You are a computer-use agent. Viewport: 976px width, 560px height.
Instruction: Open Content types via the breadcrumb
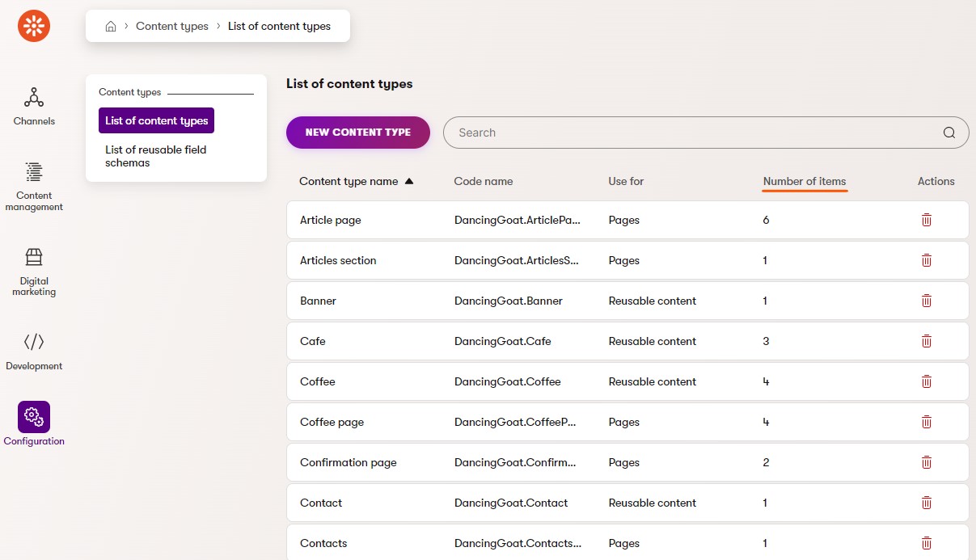(x=172, y=26)
